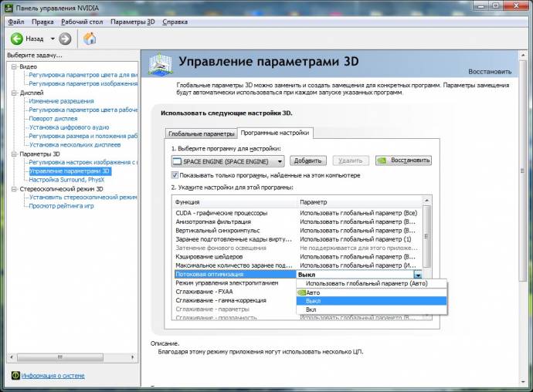Open the Home page icon
This screenshot has width=533, height=392.
click(90, 39)
